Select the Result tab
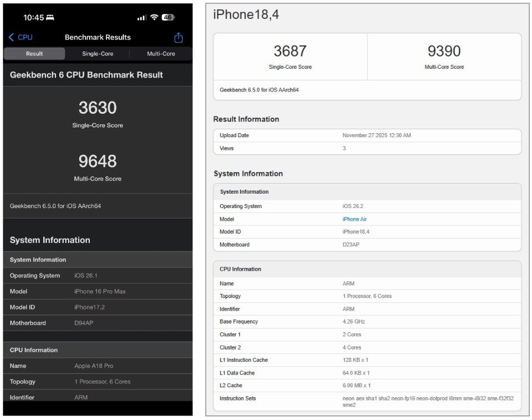 [x=34, y=54]
